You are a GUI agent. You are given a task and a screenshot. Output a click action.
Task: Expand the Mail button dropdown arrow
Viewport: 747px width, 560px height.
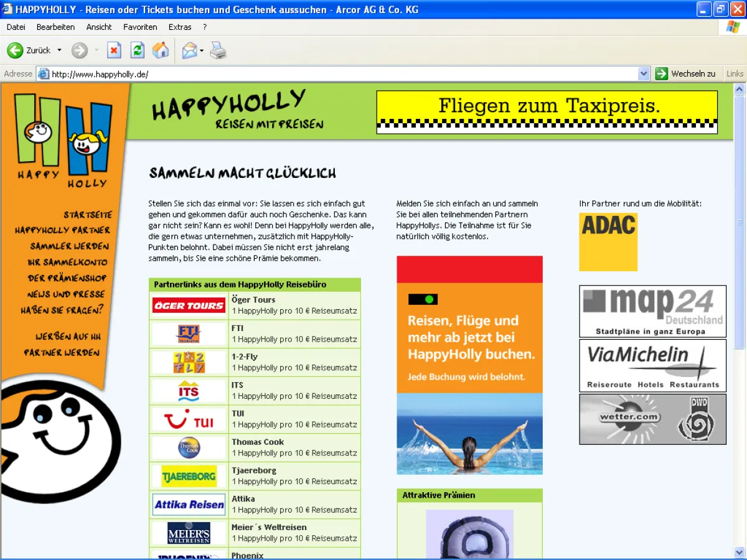202,50
